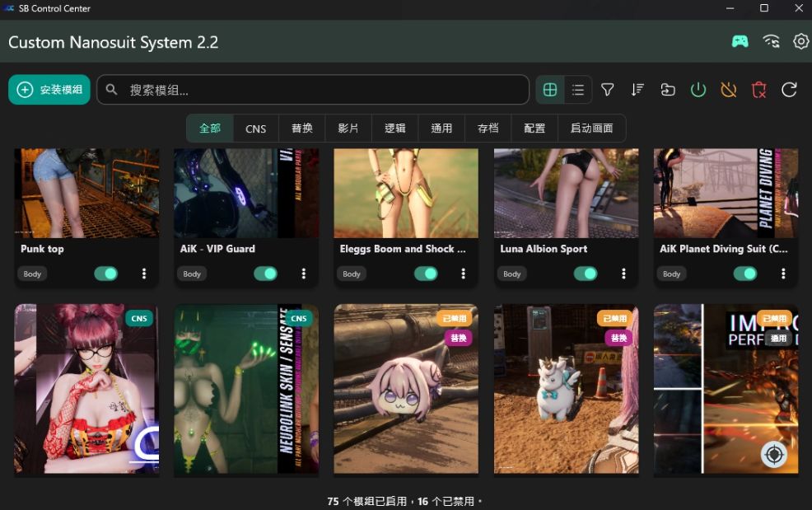The width and height of the screenshot is (812, 510).
Task: Open more options for Eleggs Boom and Shock
Action: click(x=463, y=274)
